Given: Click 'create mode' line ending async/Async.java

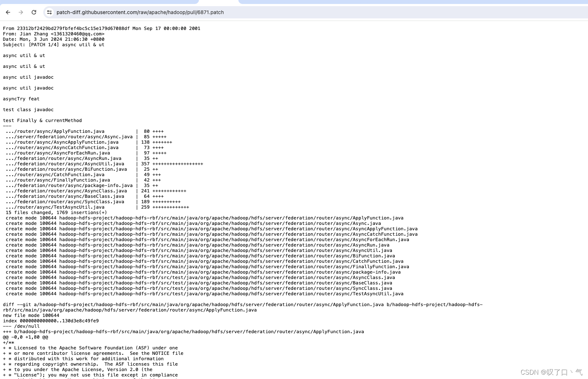Looking at the screenshot, I should (x=193, y=223).
